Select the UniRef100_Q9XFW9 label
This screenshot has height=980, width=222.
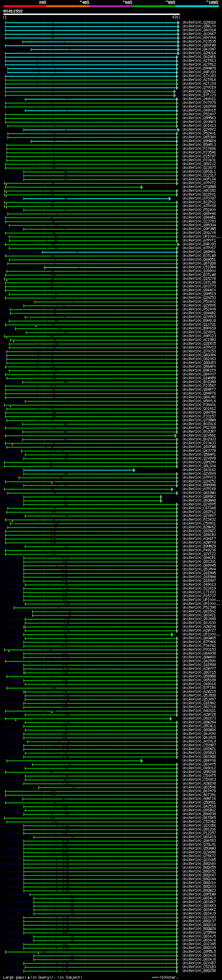click(199, 45)
